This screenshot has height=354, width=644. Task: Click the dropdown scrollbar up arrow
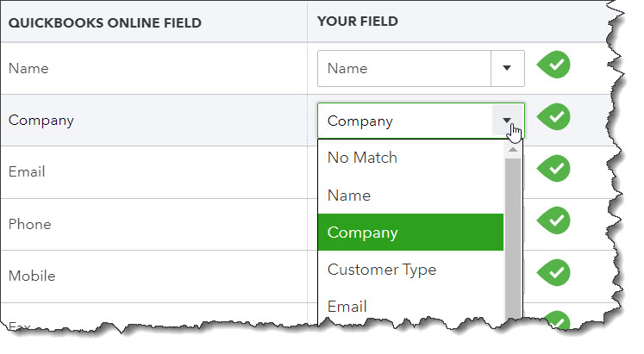tap(513, 149)
